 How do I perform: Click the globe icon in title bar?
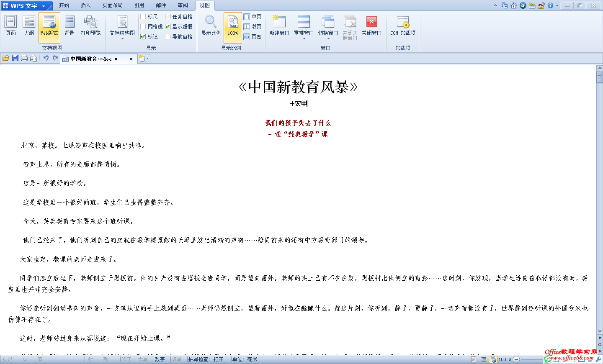click(x=523, y=5)
